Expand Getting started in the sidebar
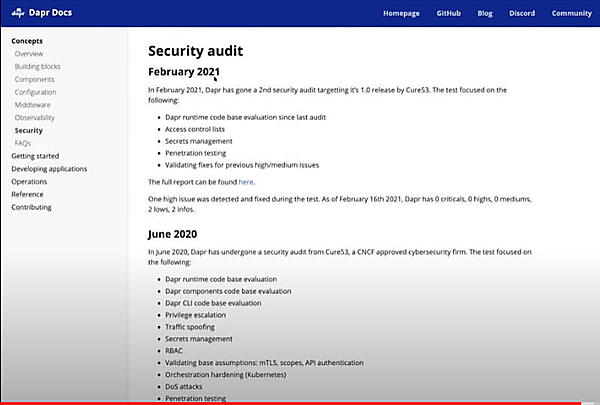 click(x=35, y=156)
